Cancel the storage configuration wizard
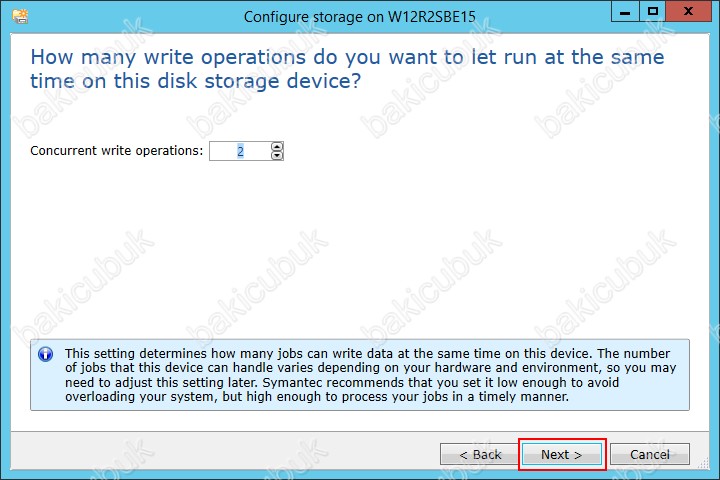 point(650,454)
